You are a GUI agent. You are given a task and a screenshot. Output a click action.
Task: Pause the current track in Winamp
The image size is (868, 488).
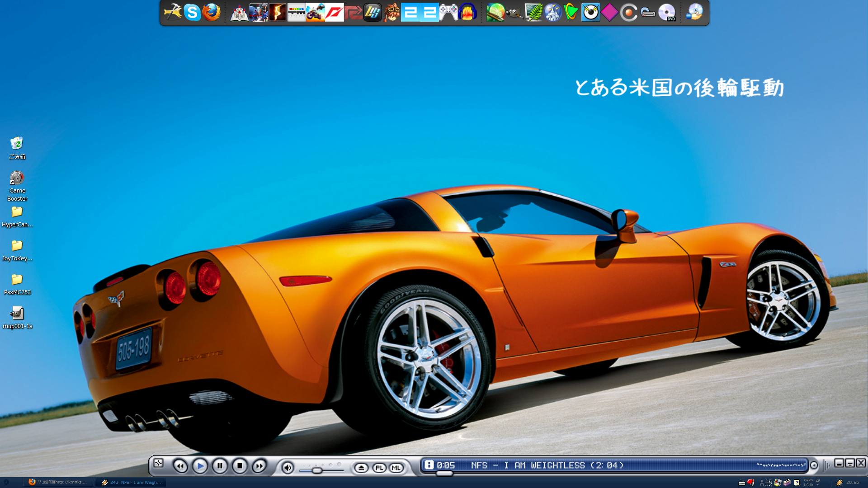tap(220, 466)
